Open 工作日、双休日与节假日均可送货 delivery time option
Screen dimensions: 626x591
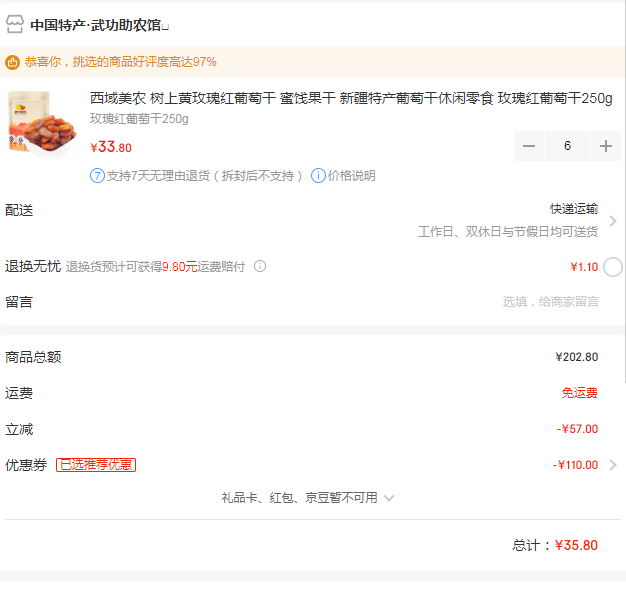coord(508,232)
